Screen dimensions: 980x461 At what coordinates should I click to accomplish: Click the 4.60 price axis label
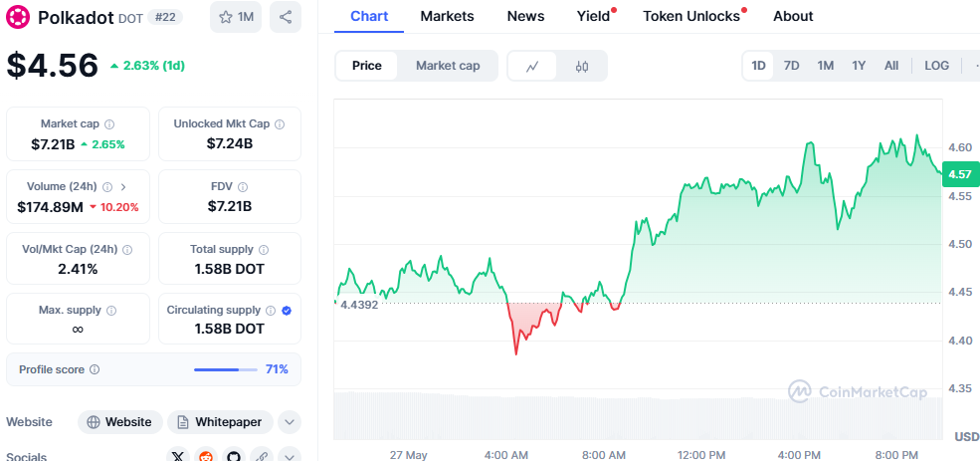961,147
